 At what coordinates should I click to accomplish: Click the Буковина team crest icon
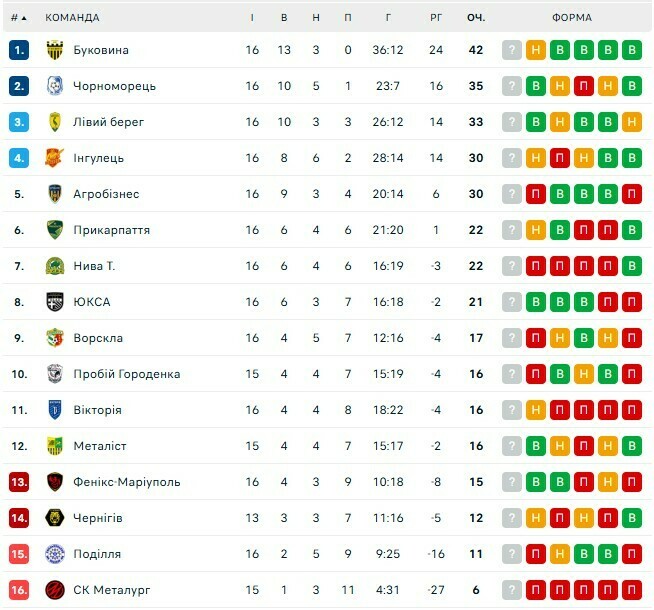pyautogui.click(x=55, y=50)
